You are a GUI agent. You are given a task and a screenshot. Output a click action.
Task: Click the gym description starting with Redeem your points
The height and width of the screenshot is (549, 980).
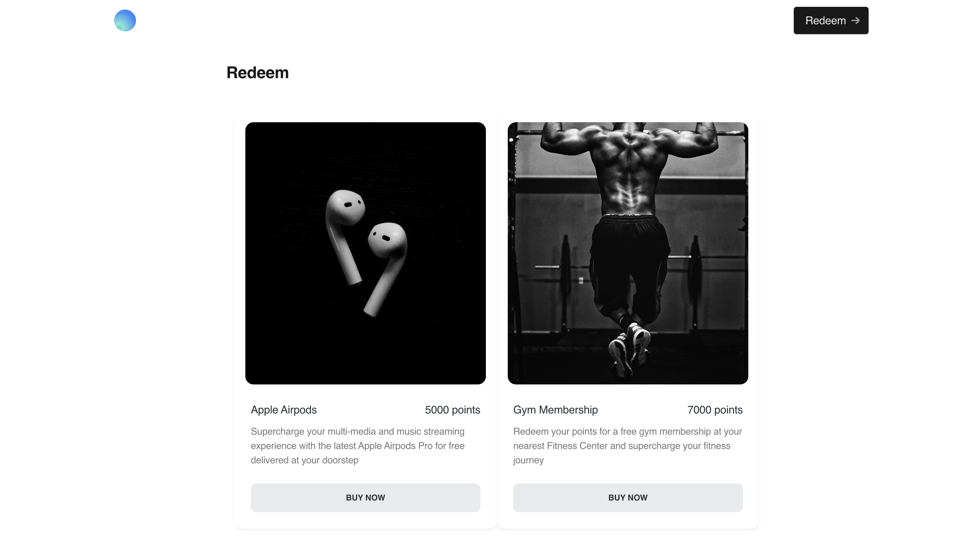pos(628,446)
